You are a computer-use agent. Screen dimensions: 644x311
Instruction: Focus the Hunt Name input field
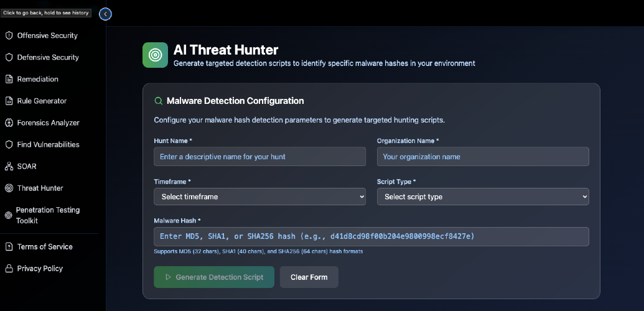click(x=259, y=157)
